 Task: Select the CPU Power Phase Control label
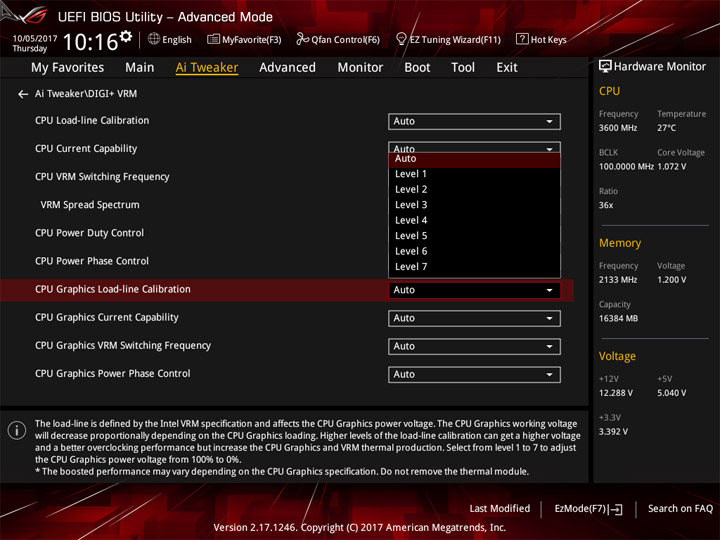[92, 261]
